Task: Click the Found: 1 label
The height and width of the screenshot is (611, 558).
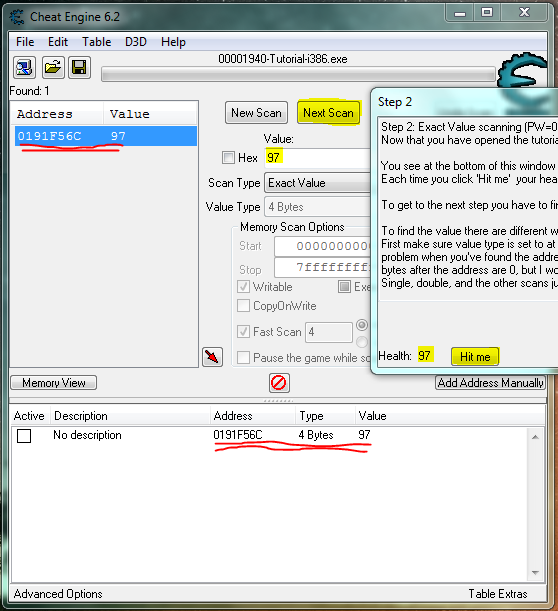Action: pos(30,91)
